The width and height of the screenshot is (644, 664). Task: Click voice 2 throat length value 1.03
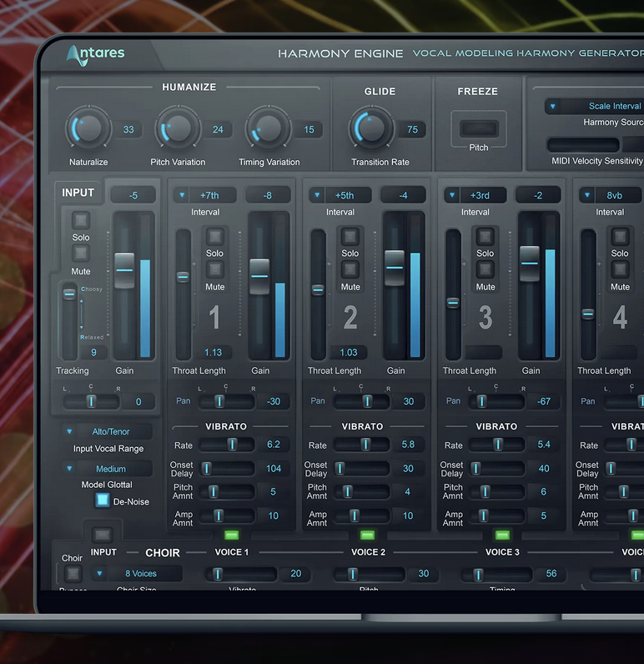pos(349,352)
